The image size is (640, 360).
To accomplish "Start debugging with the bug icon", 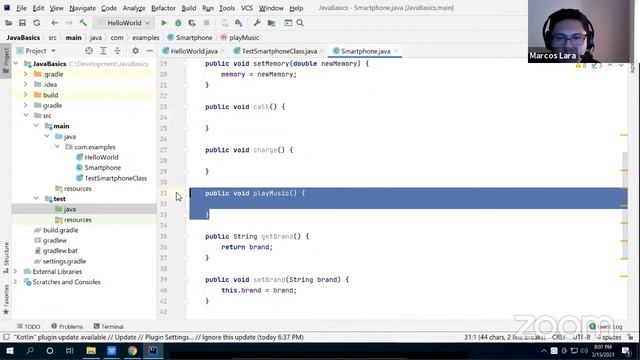I will 178,23.
